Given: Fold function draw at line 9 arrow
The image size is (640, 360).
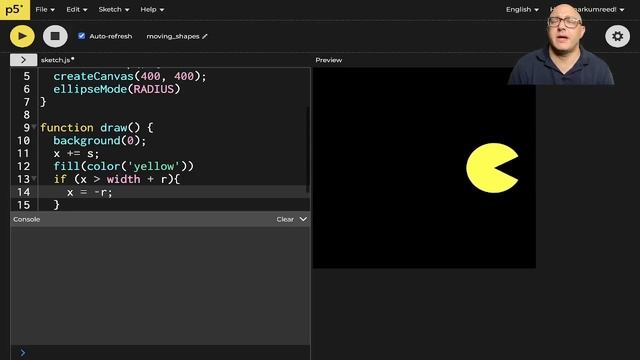Looking at the screenshot, I should pyautogui.click(x=34, y=127).
